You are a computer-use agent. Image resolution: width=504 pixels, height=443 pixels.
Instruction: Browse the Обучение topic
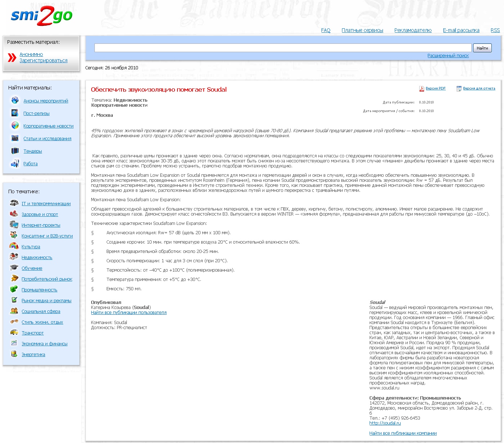[32, 268]
